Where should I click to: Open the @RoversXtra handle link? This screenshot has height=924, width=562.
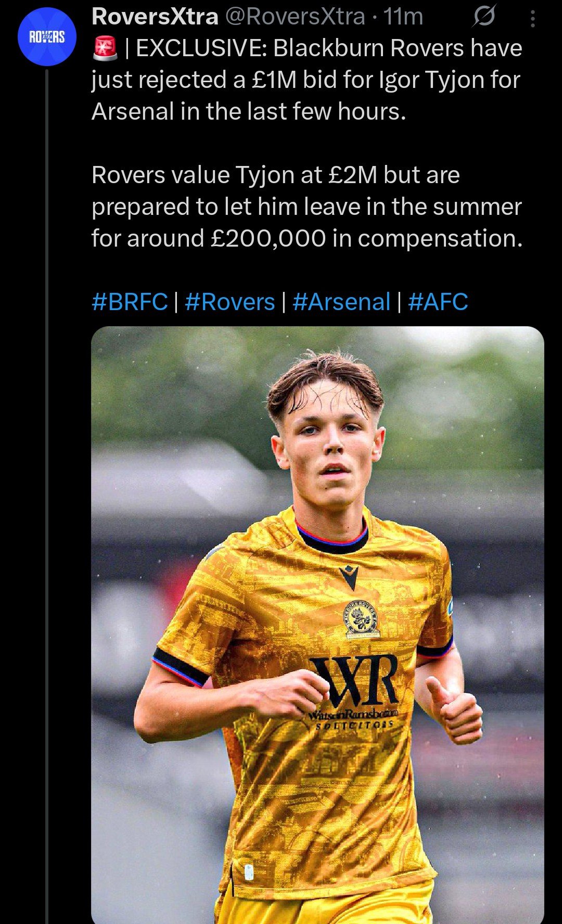[x=295, y=17]
